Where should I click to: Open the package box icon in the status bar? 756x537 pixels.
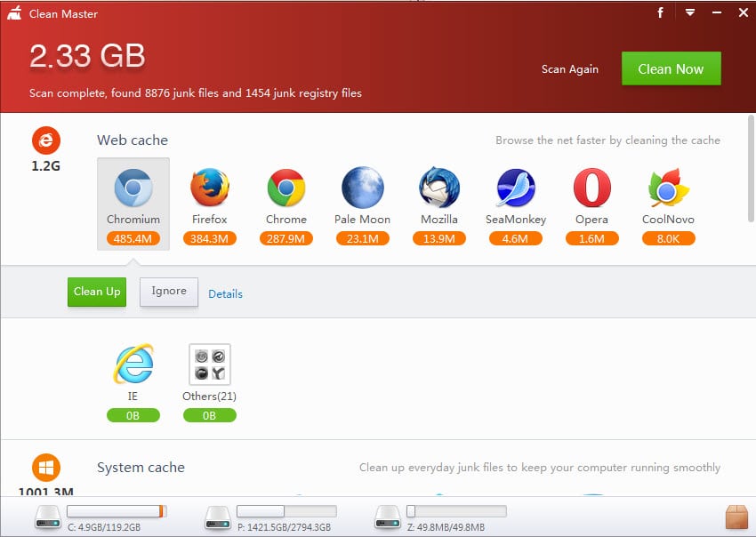click(x=736, y=517)
